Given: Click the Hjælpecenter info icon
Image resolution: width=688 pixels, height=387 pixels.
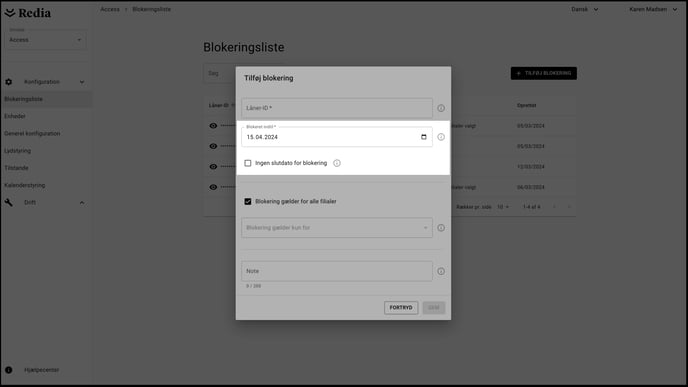Looking at the screenshot, I should pos(9,370).
